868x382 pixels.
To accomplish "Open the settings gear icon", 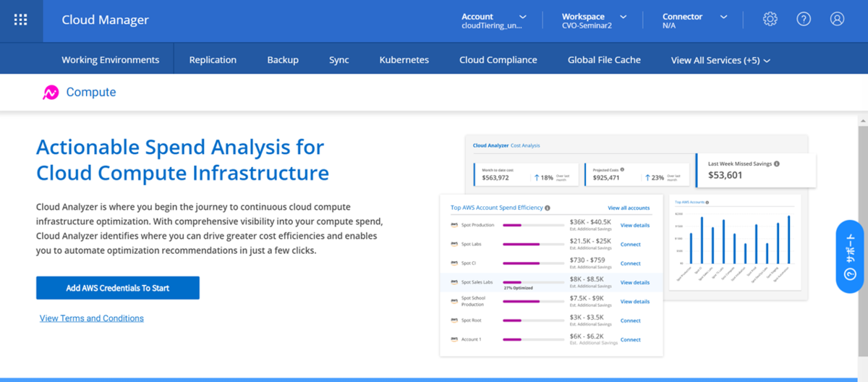I will pos(770,20).
